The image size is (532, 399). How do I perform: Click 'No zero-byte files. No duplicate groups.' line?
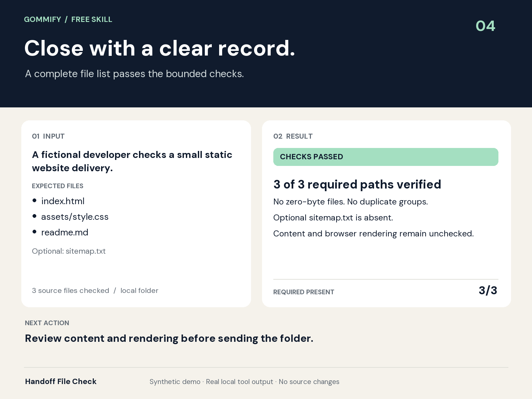(350, 202)
